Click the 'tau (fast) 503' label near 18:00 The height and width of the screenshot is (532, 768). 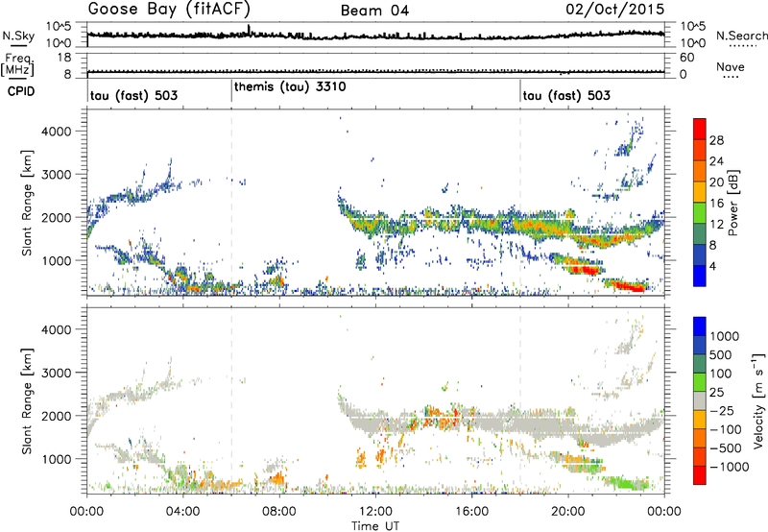566,95
